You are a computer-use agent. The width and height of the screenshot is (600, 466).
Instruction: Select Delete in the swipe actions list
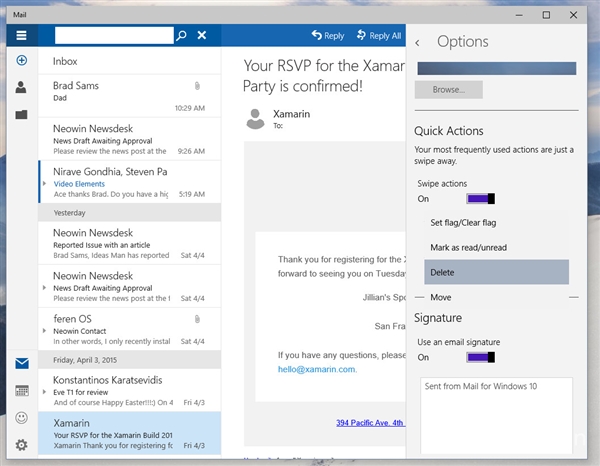[496, 272]
